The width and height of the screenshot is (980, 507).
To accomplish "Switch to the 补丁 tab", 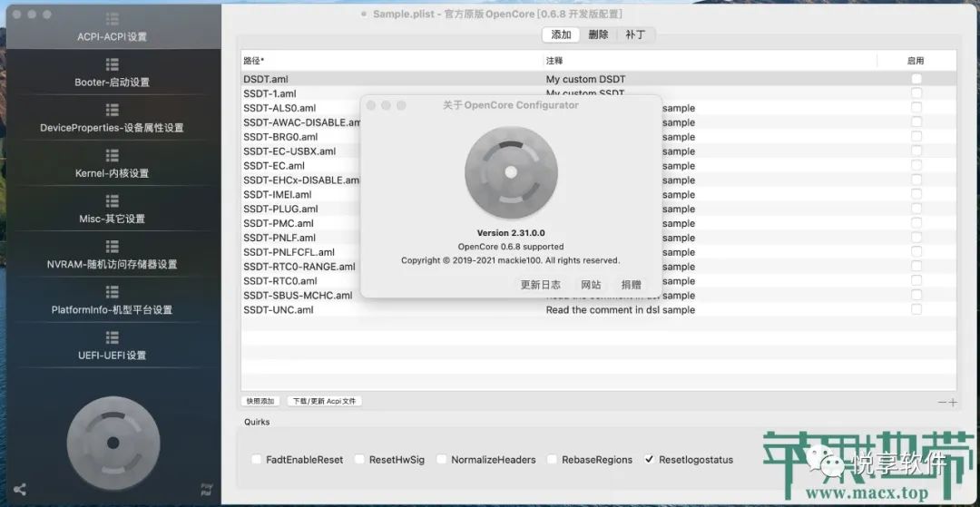I will point(635,35).
